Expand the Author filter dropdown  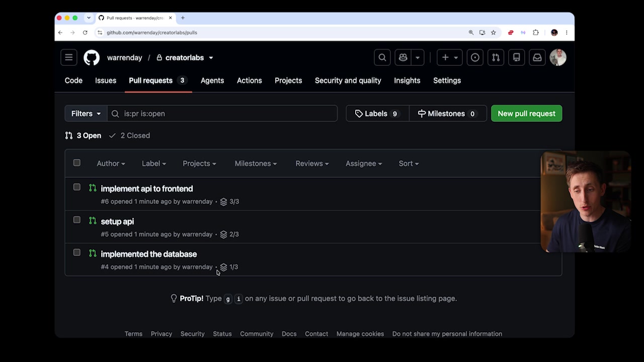111,163
